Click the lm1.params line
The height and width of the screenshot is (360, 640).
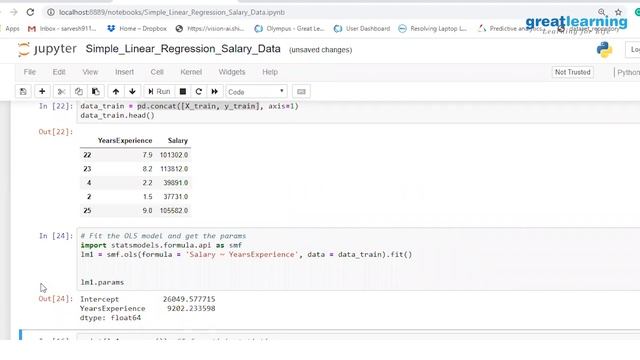(102, 282)
